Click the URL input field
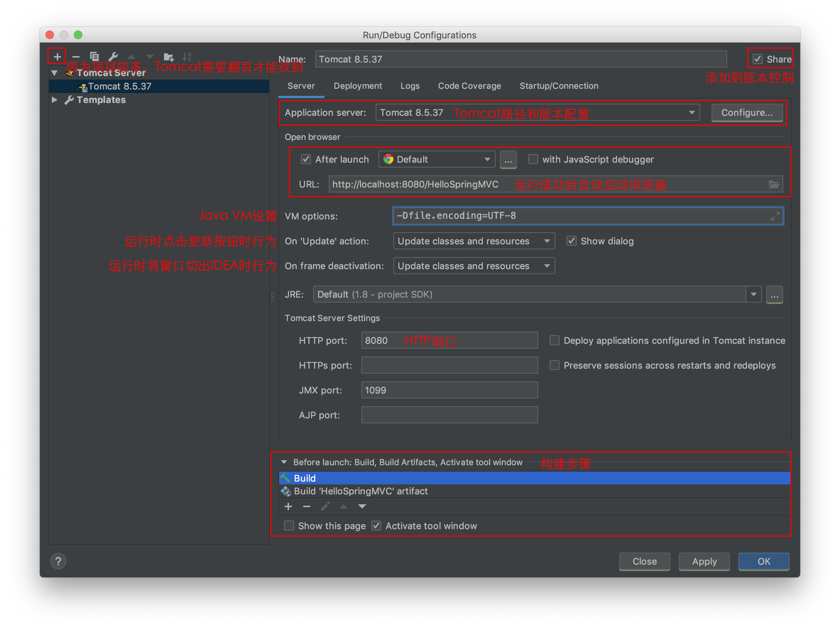 click(555, 185)
